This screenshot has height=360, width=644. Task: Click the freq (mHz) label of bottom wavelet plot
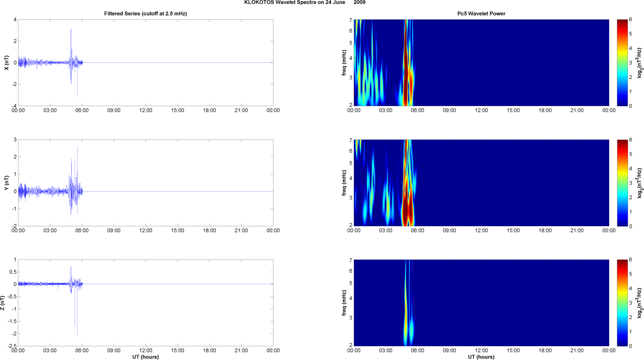344,303
